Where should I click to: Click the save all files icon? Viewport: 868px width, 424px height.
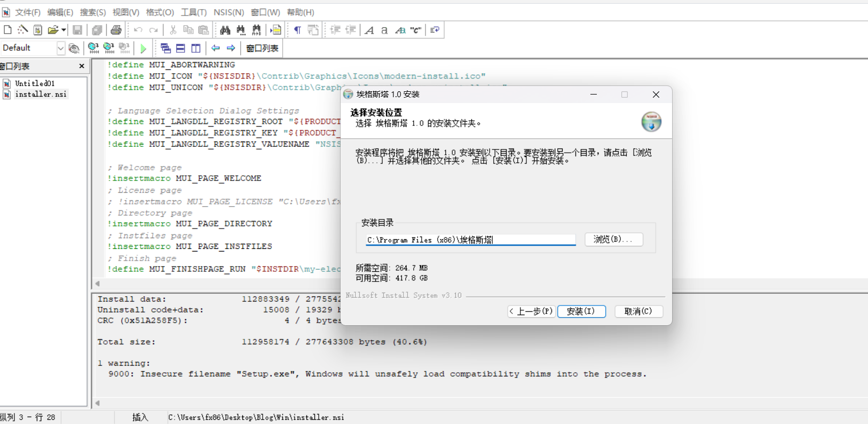(x=97, y=30)
